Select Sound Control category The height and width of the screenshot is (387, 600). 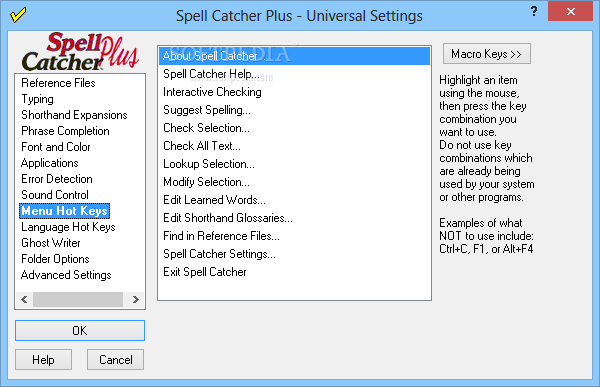pyautogui.click(x=55, y=195)
